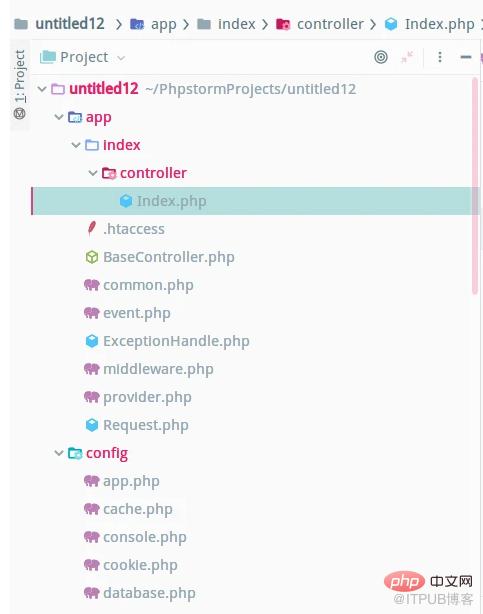Click the blue icon of ExceptionHandle.php
The image size is (483, 614).
click(x=92, y=341)
